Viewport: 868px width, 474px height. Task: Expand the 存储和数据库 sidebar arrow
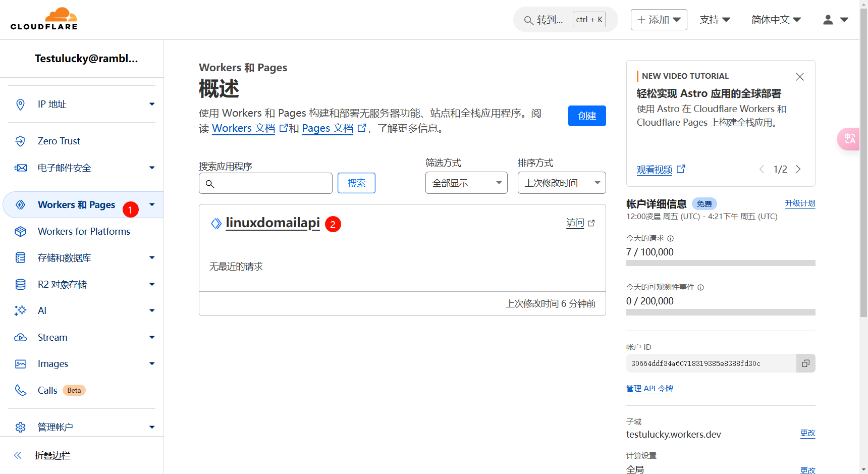tap(152, 257)
